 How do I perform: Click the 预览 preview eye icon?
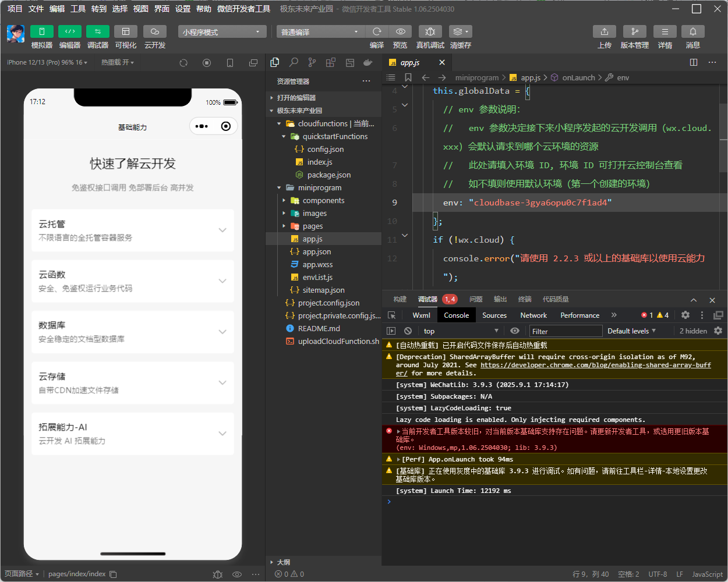[x=400, y=31]
